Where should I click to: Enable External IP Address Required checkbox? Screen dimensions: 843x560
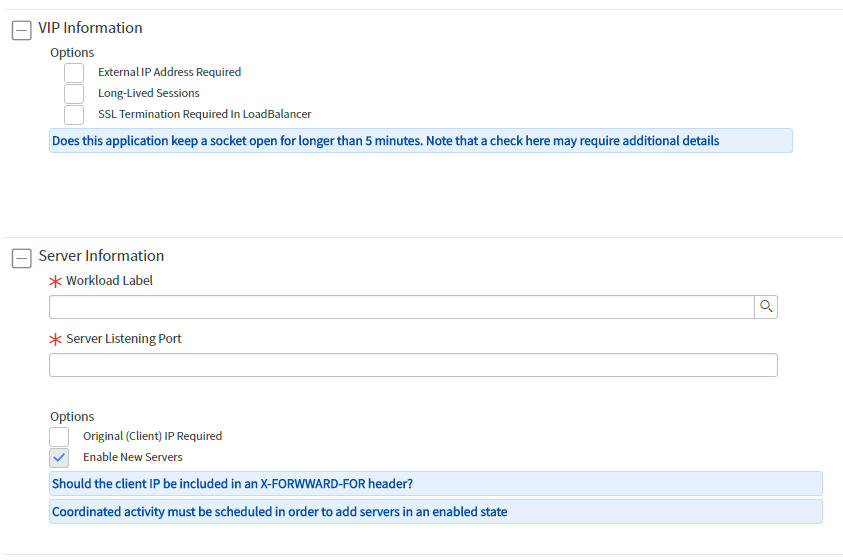[74, 73]
